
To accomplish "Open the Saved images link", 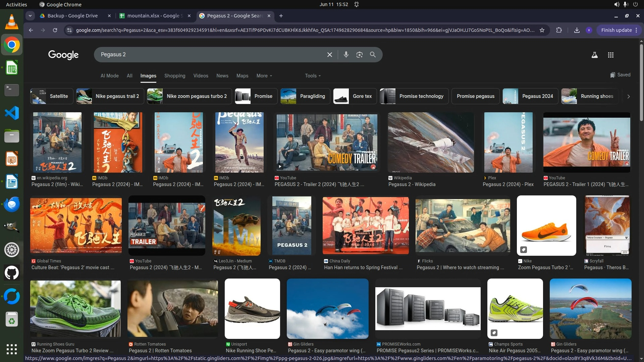I will click(620, 75).
